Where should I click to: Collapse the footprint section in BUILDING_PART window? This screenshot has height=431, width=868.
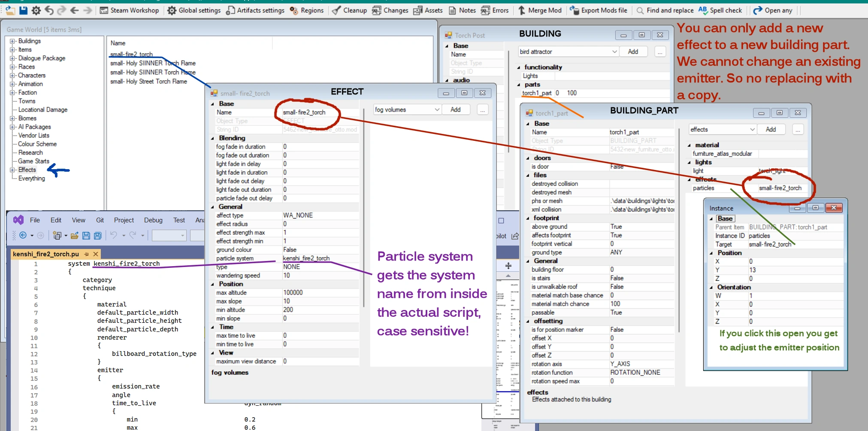pos(528,218)
